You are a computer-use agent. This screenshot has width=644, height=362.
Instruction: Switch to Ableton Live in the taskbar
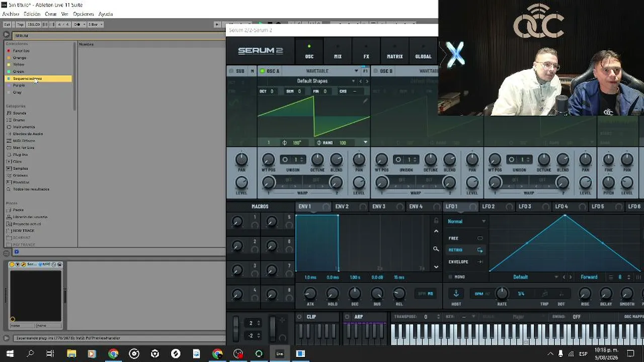[280, 354]
